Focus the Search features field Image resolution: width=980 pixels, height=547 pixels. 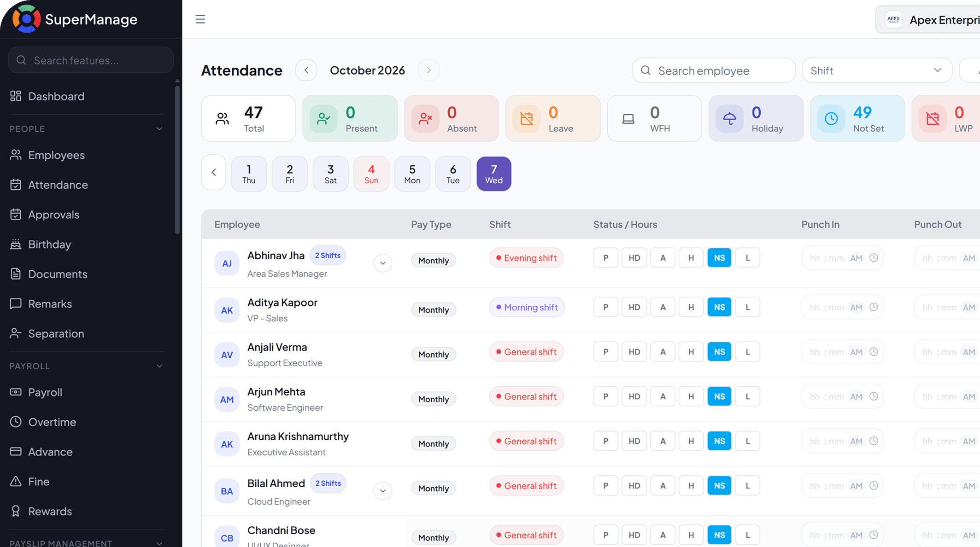[x=91, y=60]
